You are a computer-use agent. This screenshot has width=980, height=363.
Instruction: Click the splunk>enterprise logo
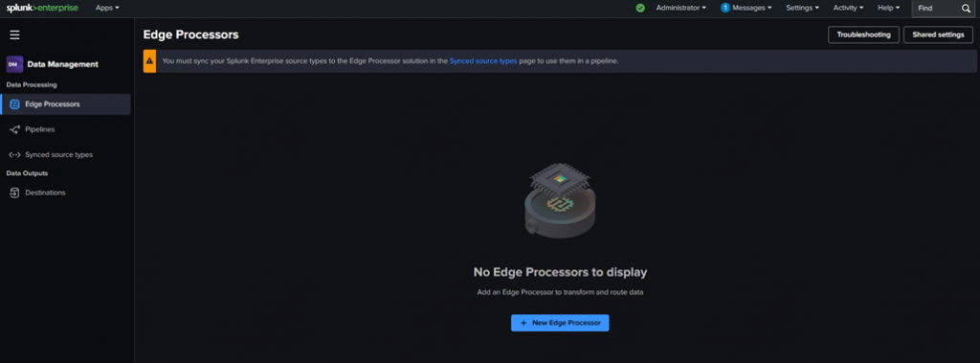pos(42,8)
